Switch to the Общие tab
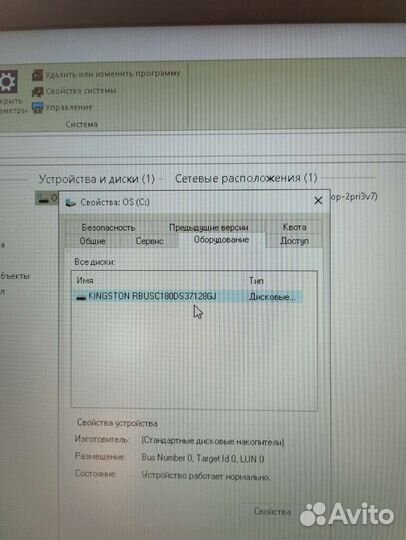Viewport: 406px width, 540px height. (x=92, y=241)
